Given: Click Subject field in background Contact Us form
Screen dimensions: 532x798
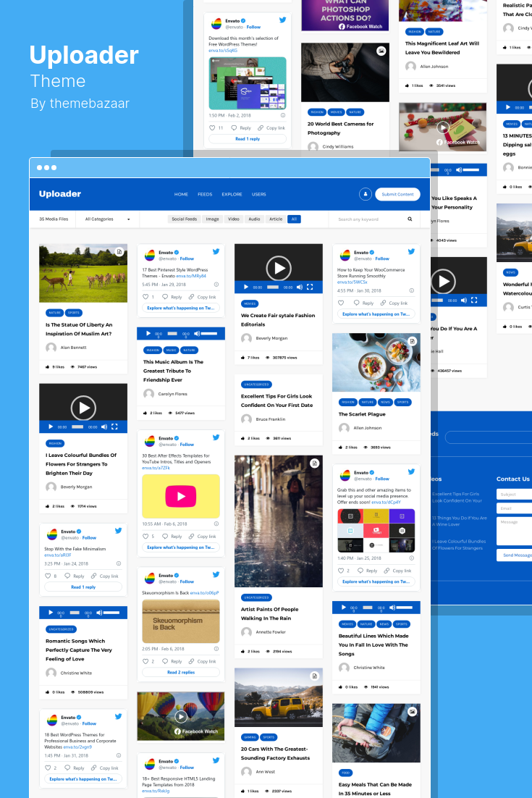Looking at the screenshot, I should 514,494.
